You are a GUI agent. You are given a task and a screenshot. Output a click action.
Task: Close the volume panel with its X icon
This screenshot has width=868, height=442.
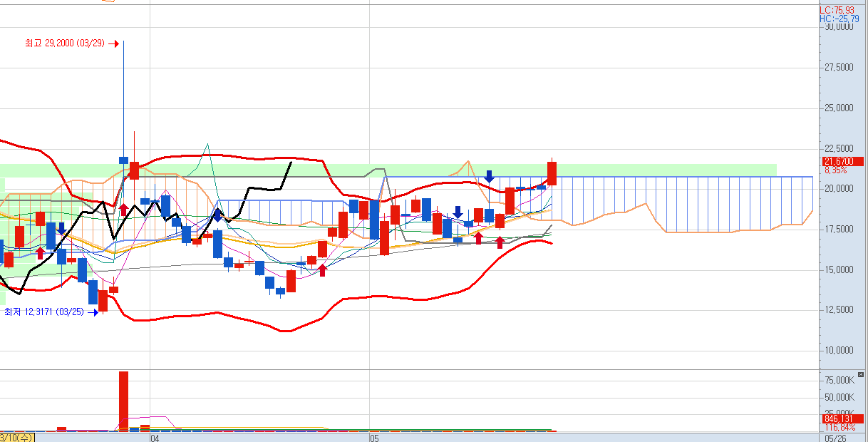pyautogui.click(x=861, y=374)
